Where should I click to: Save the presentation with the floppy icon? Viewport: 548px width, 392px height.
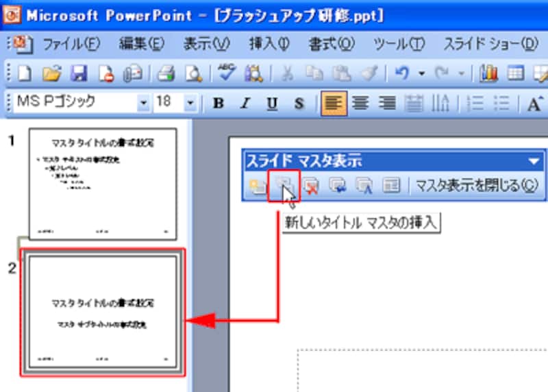(x=79, y=73)
